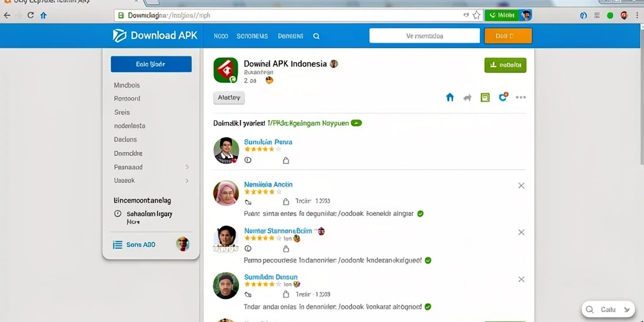Viewport: 644px width, 322px height.
Task: Expand the Peanaaud sidebar chevron
Action: tap(187, 167)
